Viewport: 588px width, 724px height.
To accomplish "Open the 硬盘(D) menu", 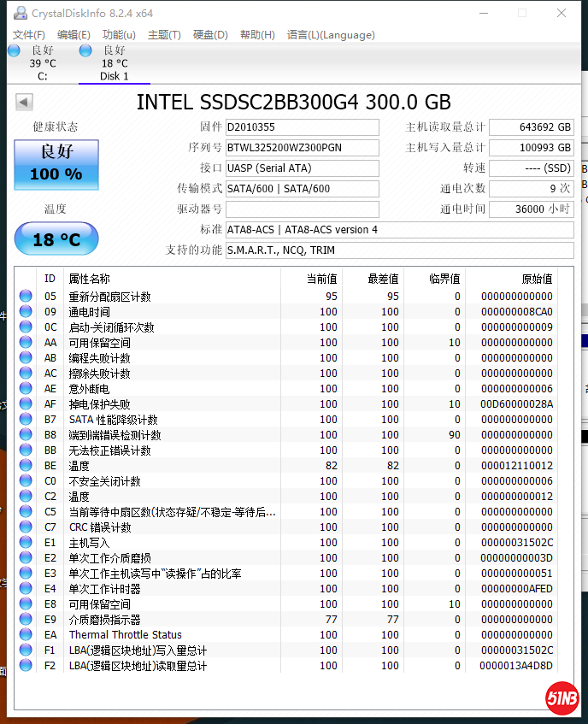I will point(210,35).
